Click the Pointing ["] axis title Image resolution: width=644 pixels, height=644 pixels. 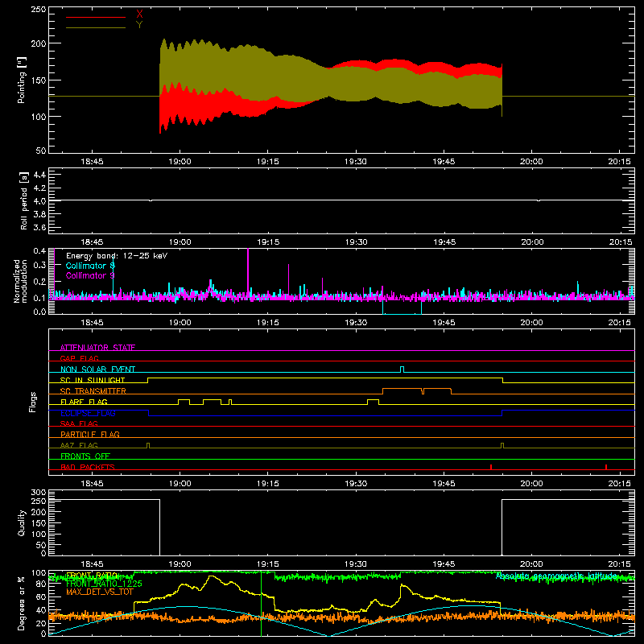pos(22,80)
